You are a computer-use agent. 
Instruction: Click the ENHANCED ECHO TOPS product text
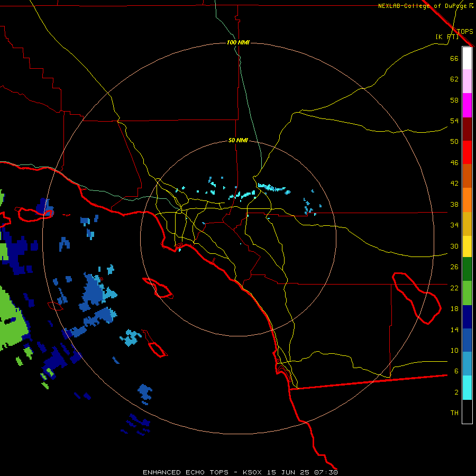[186, 472]
